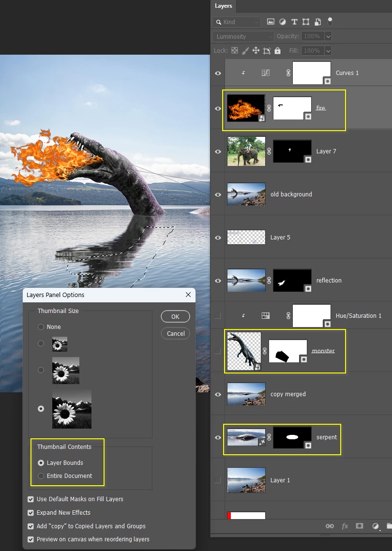Hide the Layer 5 layer

218,238
